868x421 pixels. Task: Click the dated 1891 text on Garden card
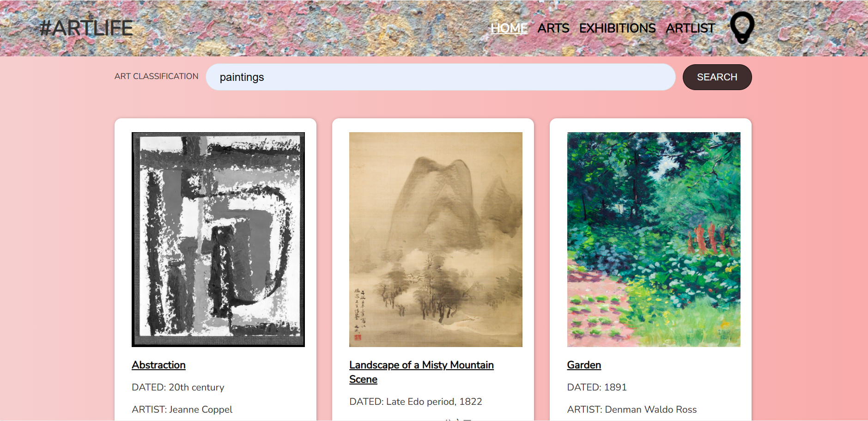click(x=596, y=387)
